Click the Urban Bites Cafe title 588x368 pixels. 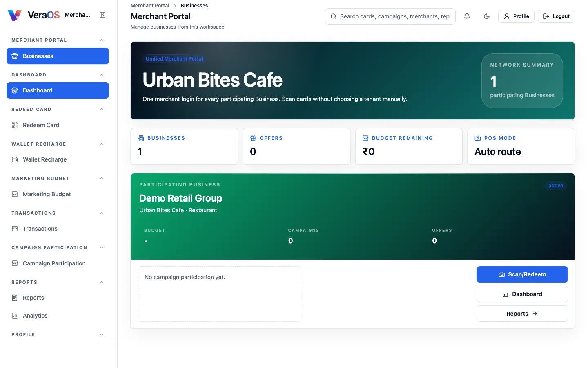[212, 80]
